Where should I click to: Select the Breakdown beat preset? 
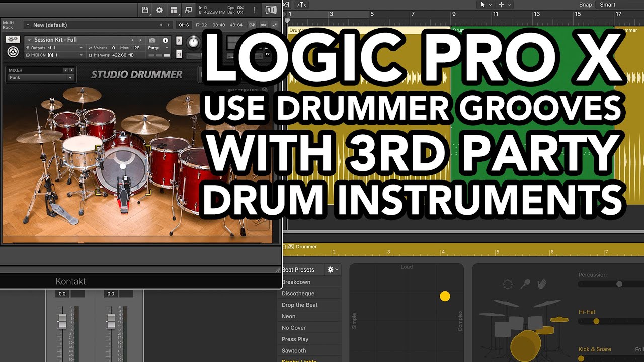coord(296,282)
